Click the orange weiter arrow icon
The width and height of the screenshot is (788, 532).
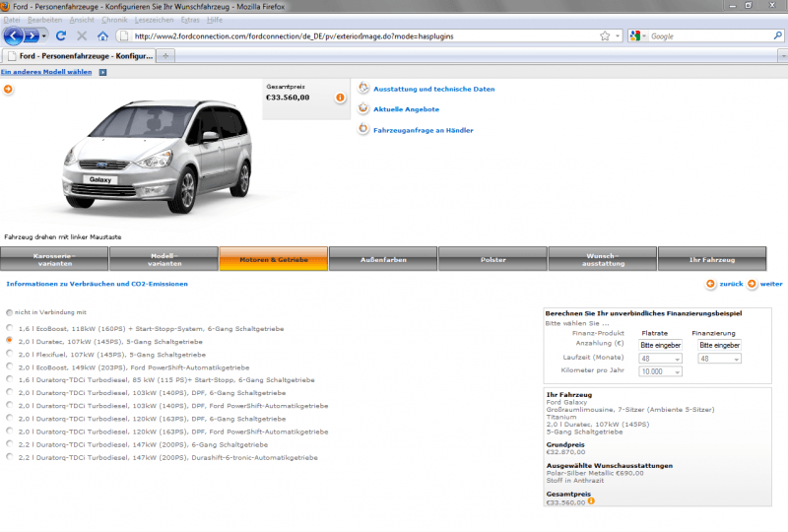pos(752,284)
